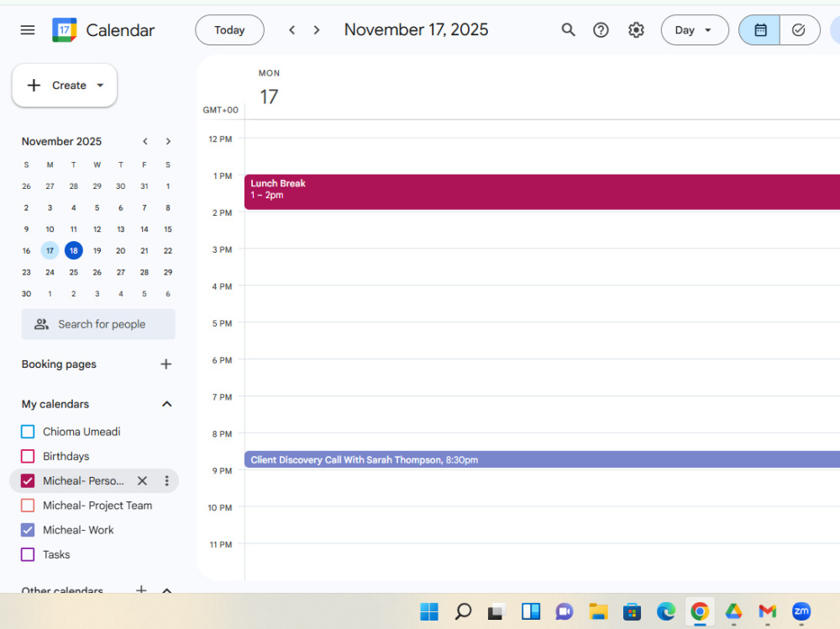This screenshot has height=629, width=840.
Task: Open Task View in taskbar
Action: click(x=497, y=611)
